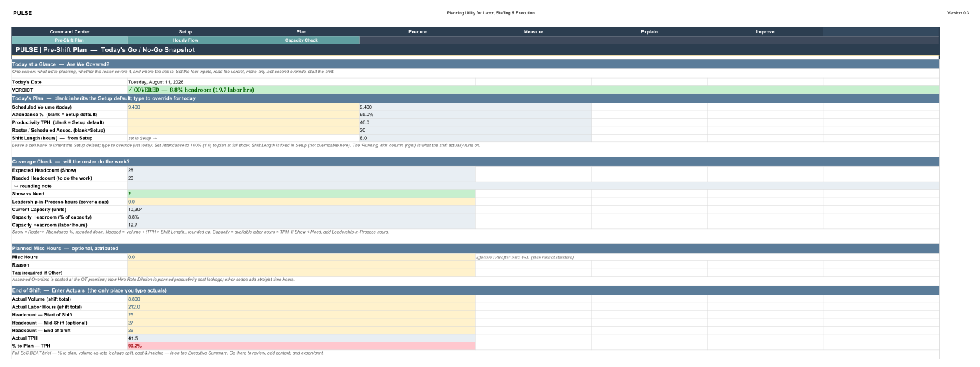Select the Needed Headcount value 26
The image size is (980, 367).
[301, 178]
